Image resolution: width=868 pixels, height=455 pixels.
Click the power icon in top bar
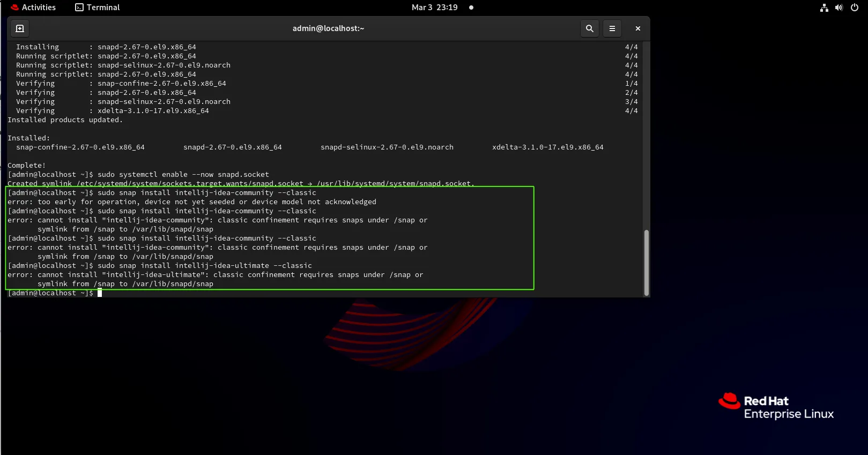pos(855,8)
